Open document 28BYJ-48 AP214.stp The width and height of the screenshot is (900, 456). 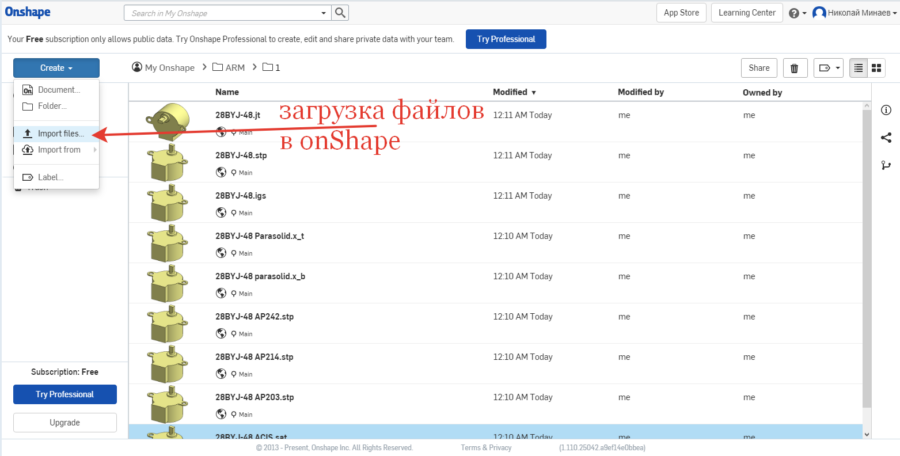tap(254, 357)
